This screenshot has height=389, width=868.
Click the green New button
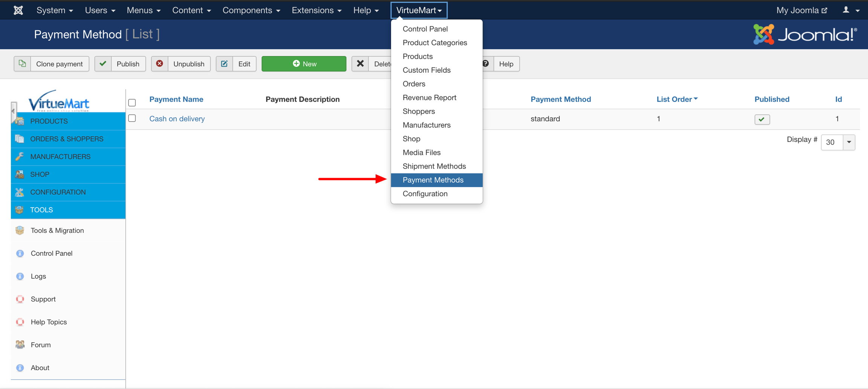coord(304,64)
